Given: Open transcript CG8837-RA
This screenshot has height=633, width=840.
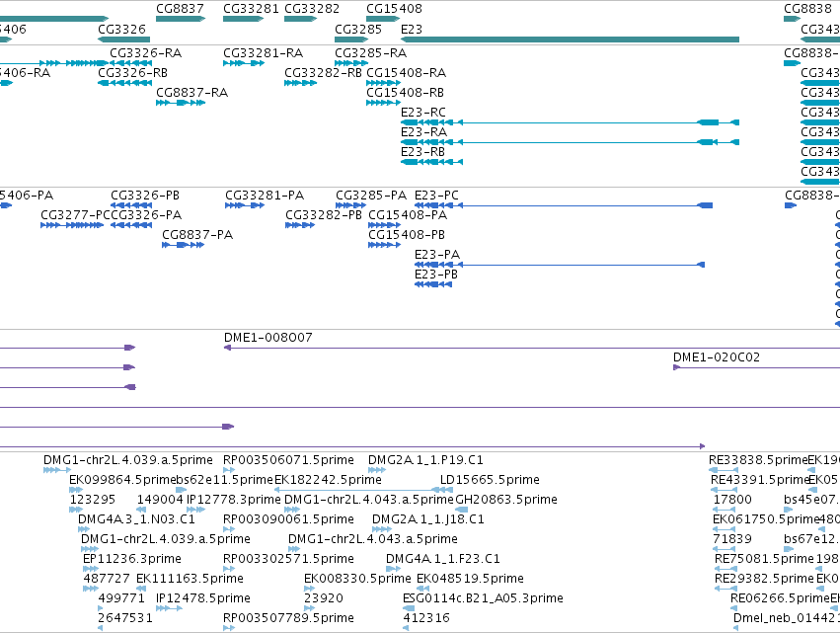Looking at the screenshot, I should click(x=181, y=103).
